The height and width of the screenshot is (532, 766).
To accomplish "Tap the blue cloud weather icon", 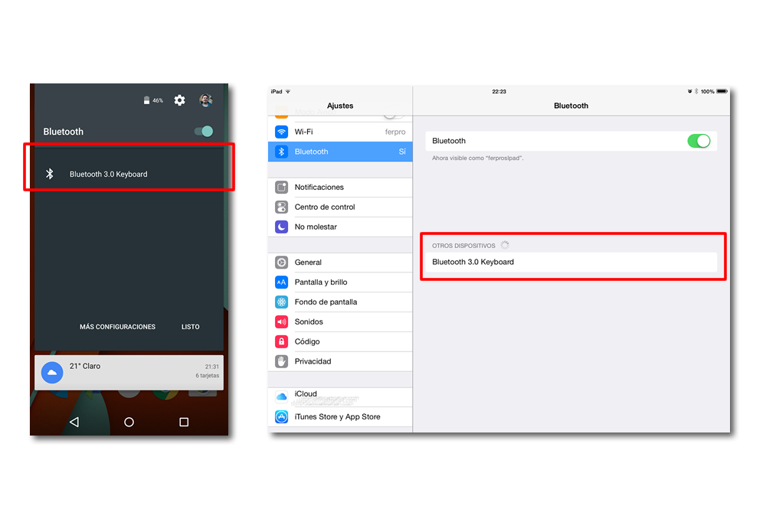I will coord(52,372).
